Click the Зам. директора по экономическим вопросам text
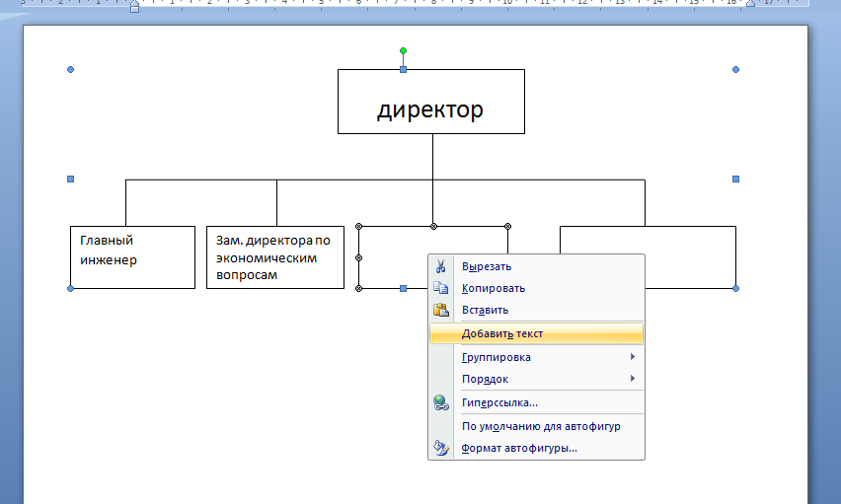 (x=273, y=257)
